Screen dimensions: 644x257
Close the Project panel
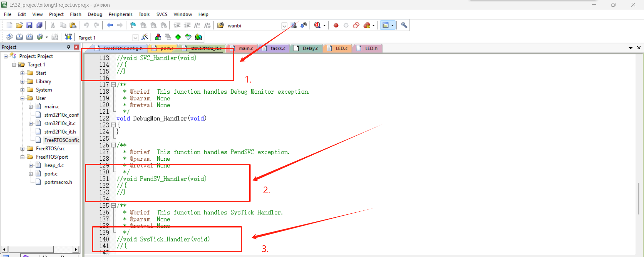[76, 47]
